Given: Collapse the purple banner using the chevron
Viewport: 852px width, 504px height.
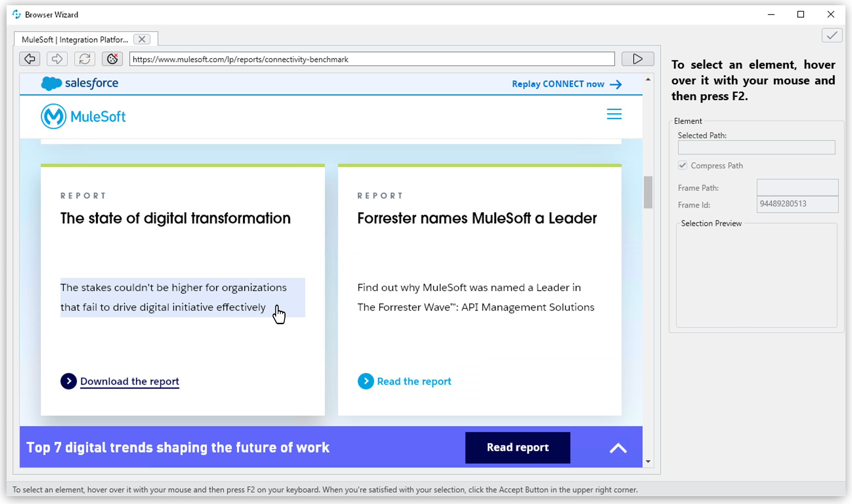Looking at the screenshot, I should point(618,448).
